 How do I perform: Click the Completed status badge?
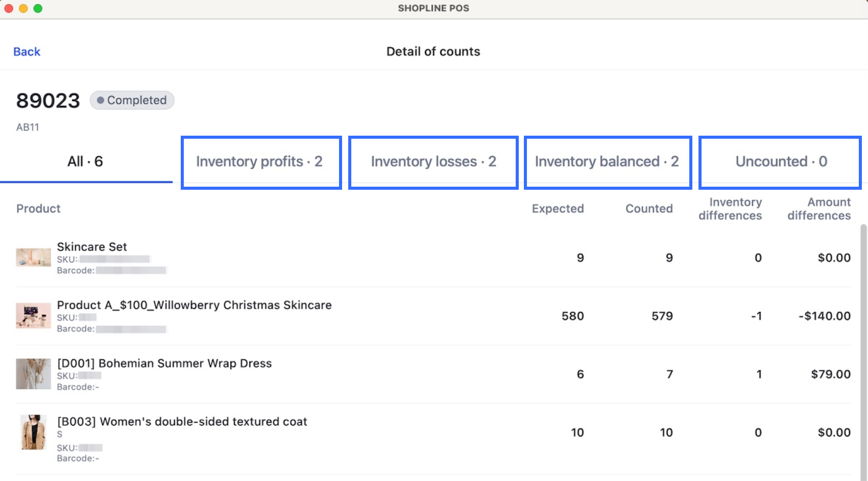[132, 100]
